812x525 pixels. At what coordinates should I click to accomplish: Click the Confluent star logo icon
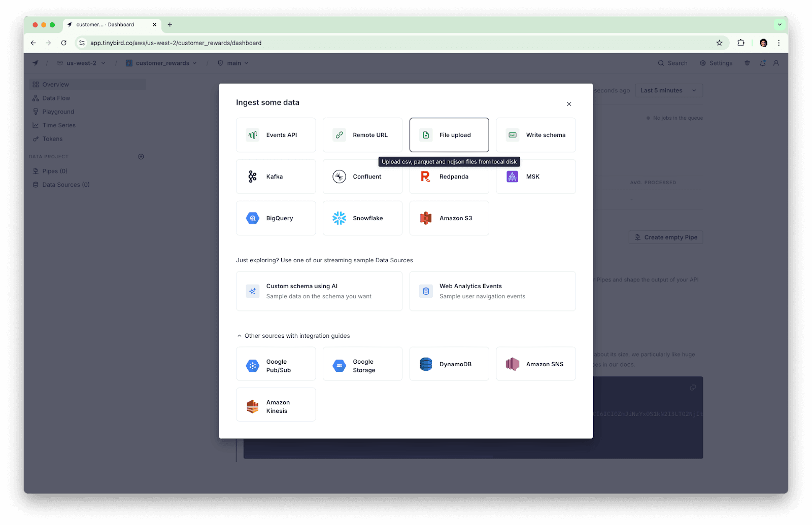[339, 177]
